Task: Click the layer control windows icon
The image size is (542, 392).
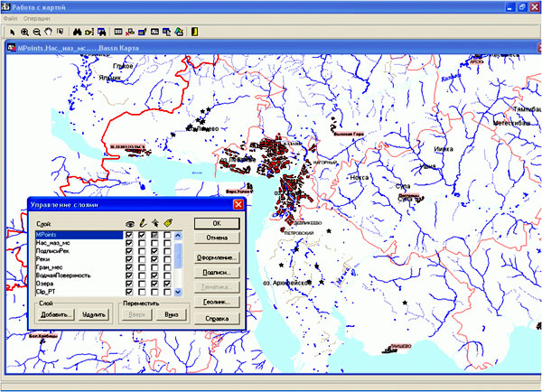Action: click(166, 33)
